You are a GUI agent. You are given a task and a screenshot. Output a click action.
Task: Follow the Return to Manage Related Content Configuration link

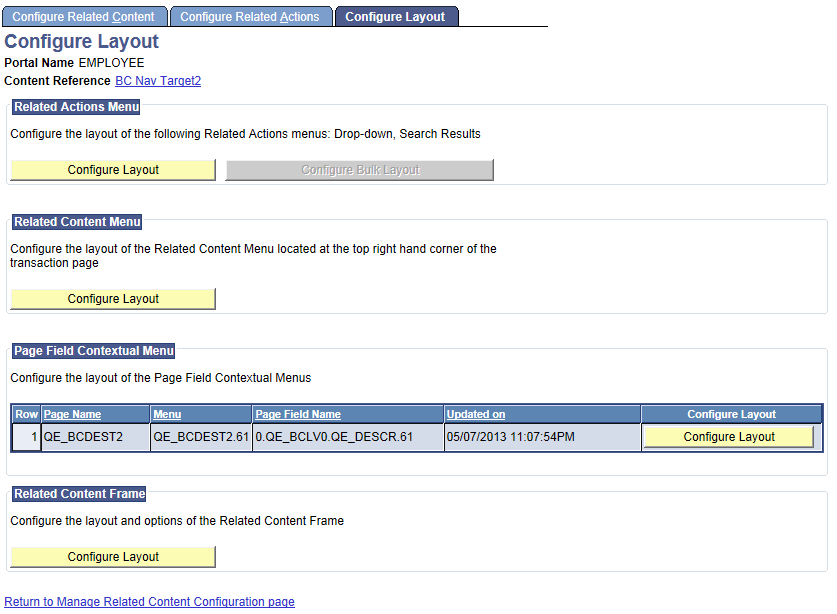tap(149, 601)
